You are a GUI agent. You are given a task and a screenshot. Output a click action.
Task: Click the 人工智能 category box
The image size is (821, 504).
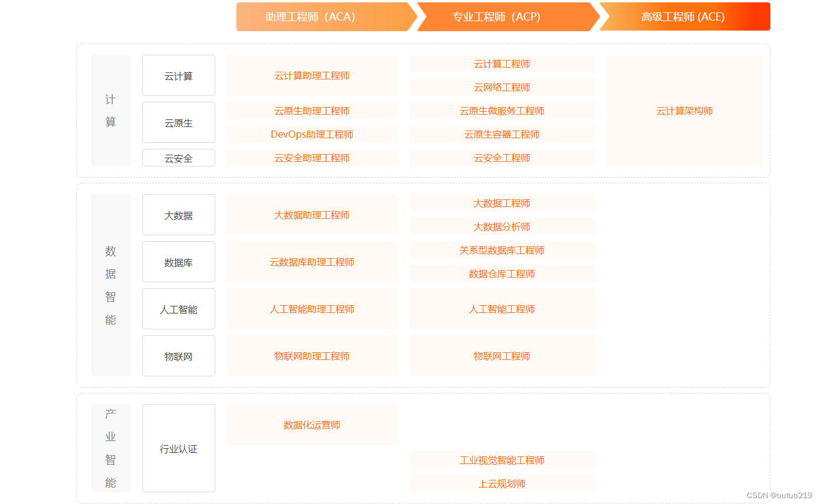pyautogui.click(x=179, y=309)
